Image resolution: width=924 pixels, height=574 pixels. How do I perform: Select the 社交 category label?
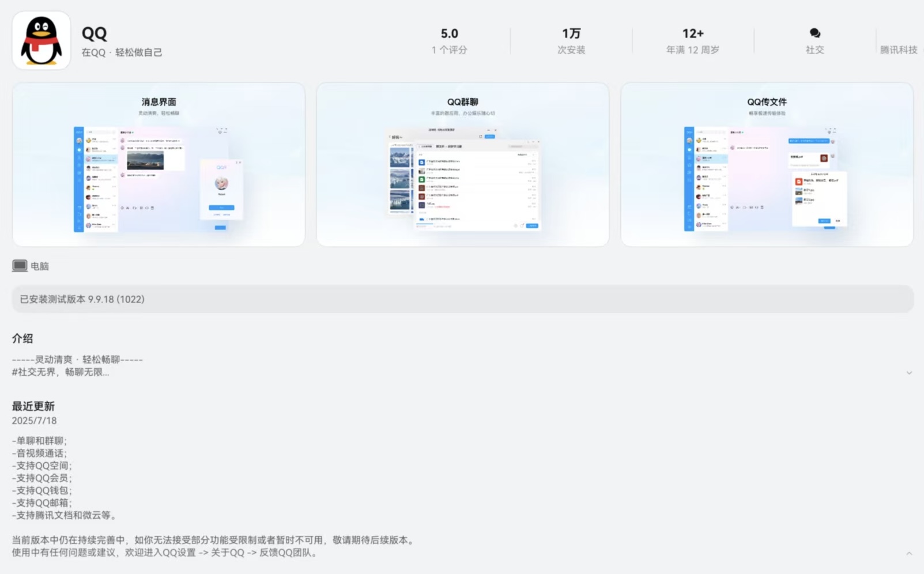pyautogui.click(x=814, y=50)
